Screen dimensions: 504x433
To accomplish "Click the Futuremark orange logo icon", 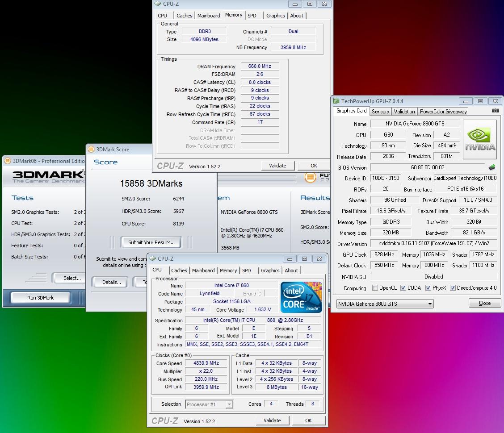I will tap(310, 177).
